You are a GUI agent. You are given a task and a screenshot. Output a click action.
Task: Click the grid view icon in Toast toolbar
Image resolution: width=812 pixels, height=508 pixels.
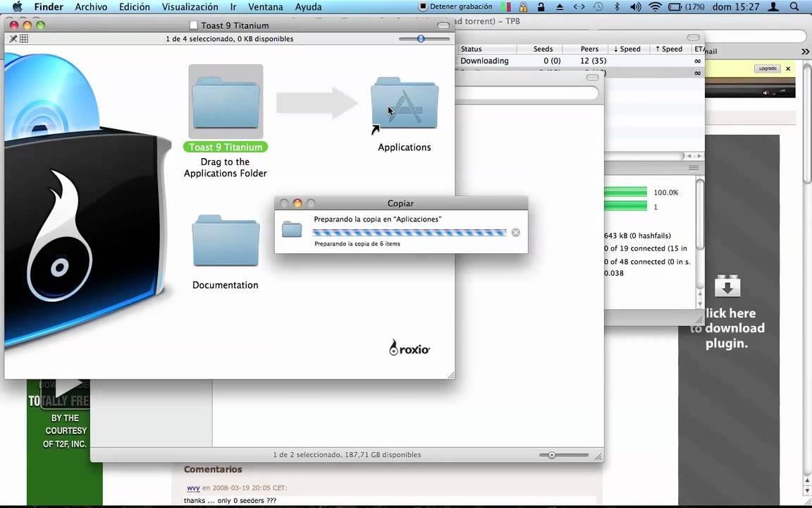tap(24, 39)
